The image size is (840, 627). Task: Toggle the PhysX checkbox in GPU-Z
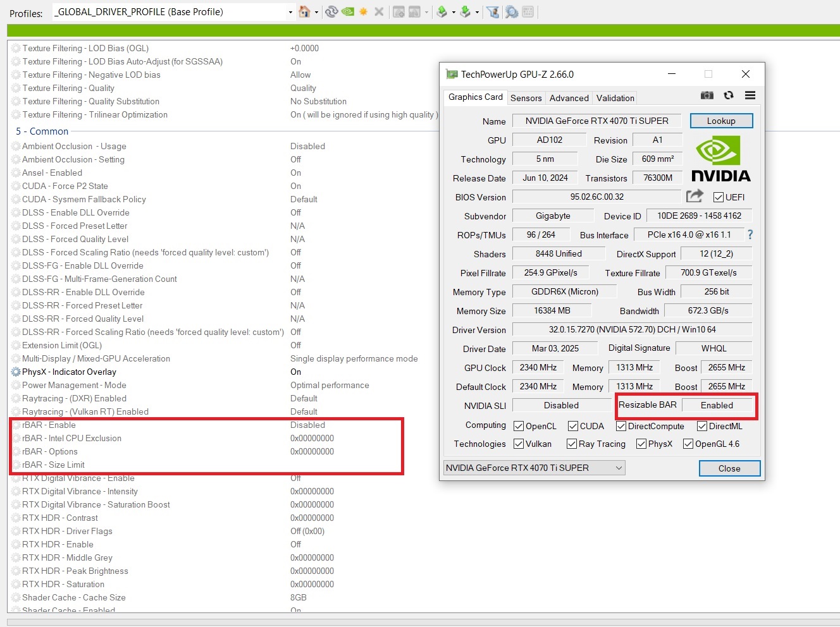click(x=641, y=444)
